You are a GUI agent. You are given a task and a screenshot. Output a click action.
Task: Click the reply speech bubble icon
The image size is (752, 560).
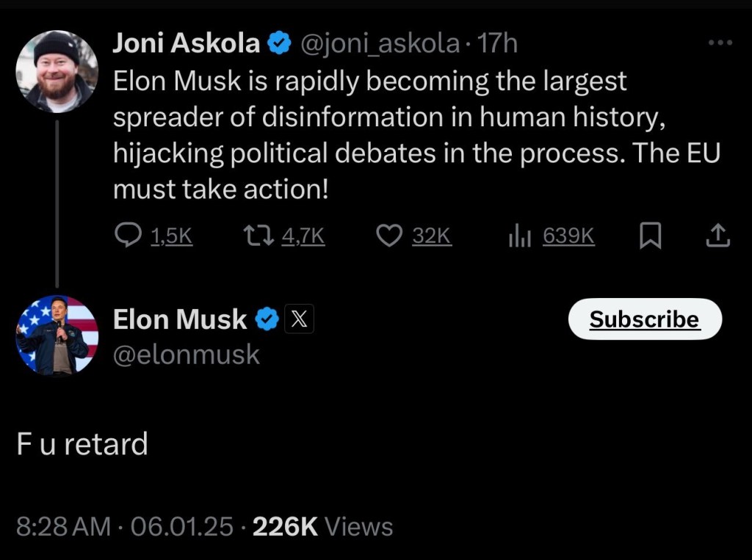pos(129,236)
